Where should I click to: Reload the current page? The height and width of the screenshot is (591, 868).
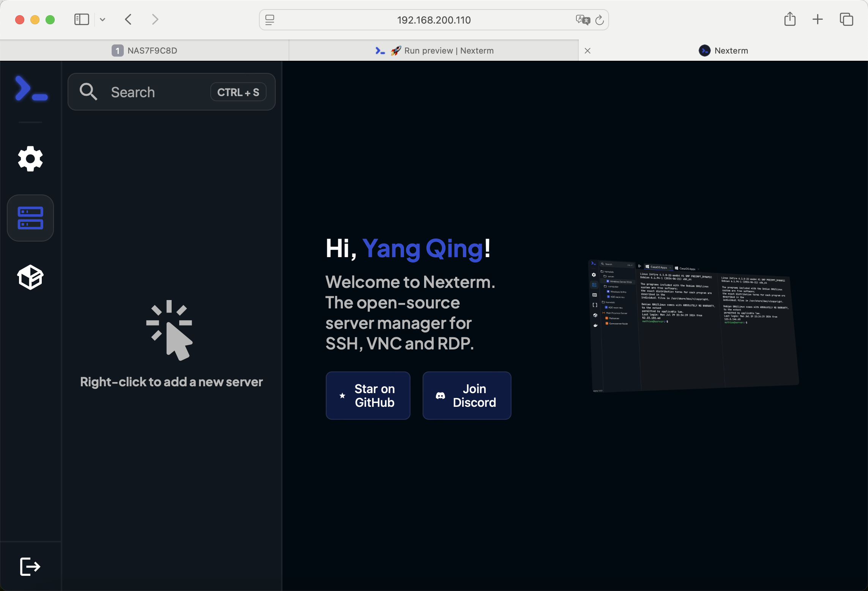[x=600, y=20]
